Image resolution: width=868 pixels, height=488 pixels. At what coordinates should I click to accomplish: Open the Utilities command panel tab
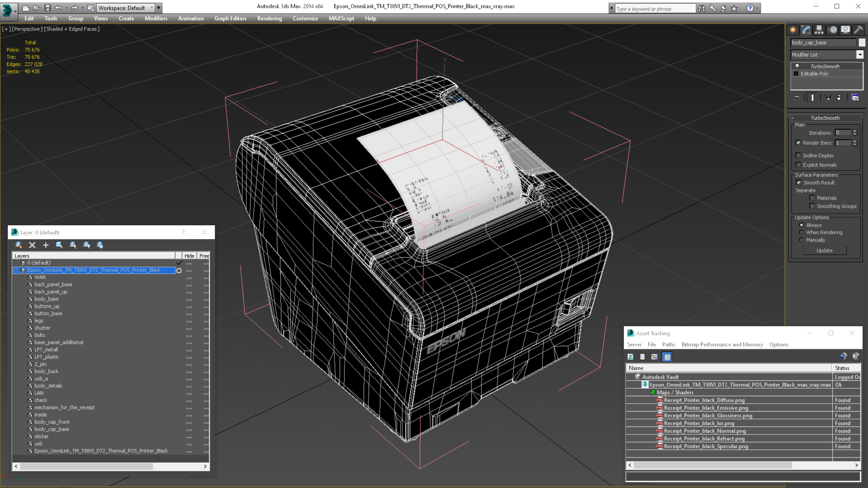click(859, 30)
